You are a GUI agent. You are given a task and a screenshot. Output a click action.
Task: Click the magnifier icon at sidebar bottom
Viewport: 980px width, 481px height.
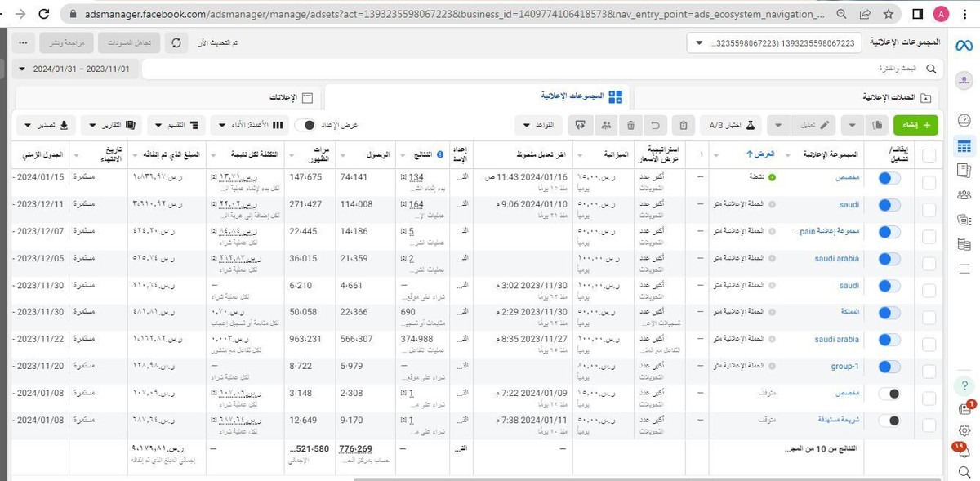[x=964, y=471]
